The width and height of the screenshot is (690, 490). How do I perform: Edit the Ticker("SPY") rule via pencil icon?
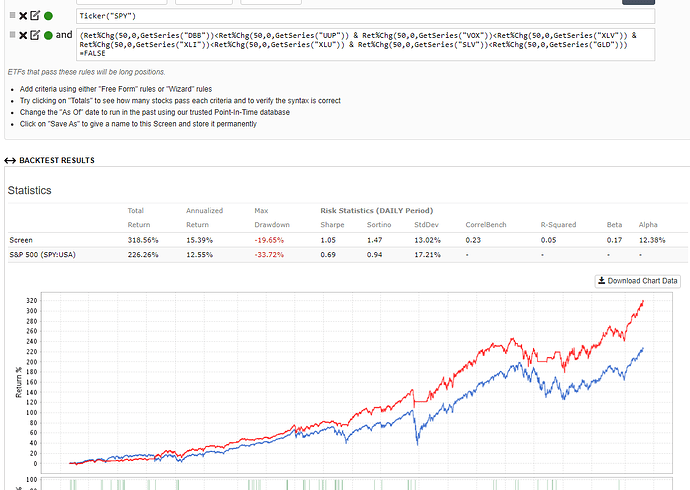35,17
